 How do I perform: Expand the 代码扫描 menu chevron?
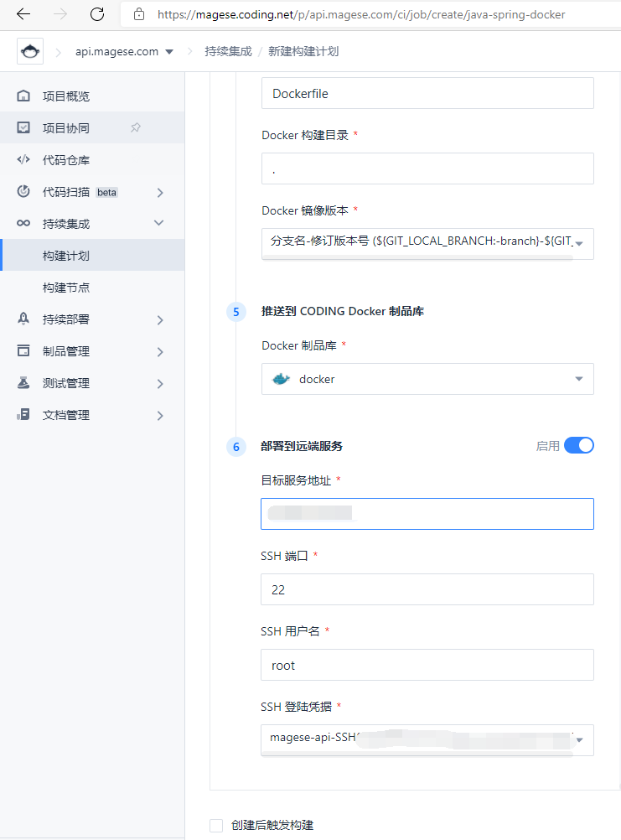(x=160, y=192)
